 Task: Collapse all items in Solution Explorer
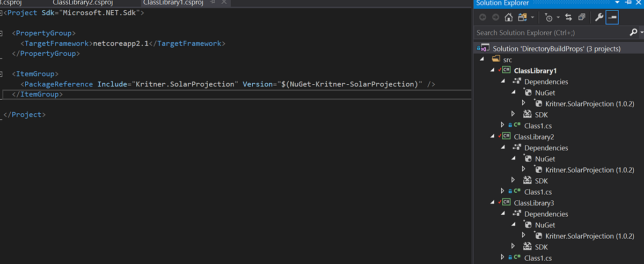(582, 18)
